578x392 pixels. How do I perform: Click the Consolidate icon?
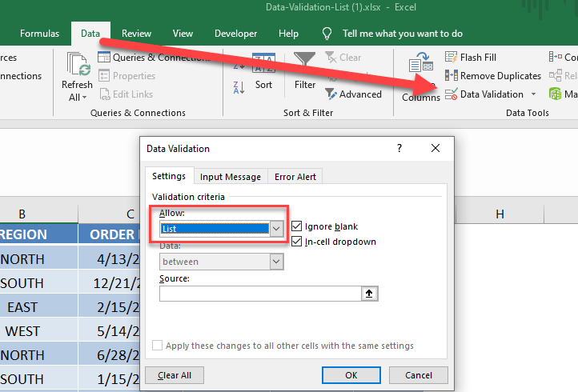point(556,57)
